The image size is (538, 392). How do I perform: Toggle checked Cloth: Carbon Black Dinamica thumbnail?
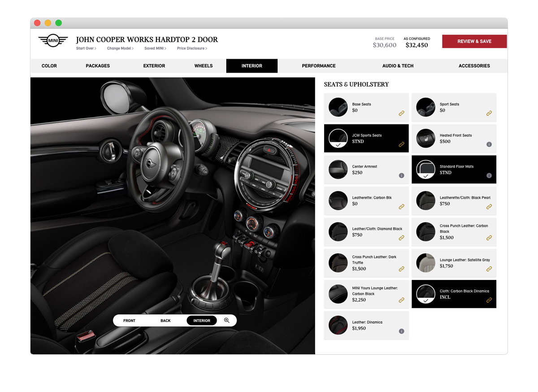[x=426, y=294]
